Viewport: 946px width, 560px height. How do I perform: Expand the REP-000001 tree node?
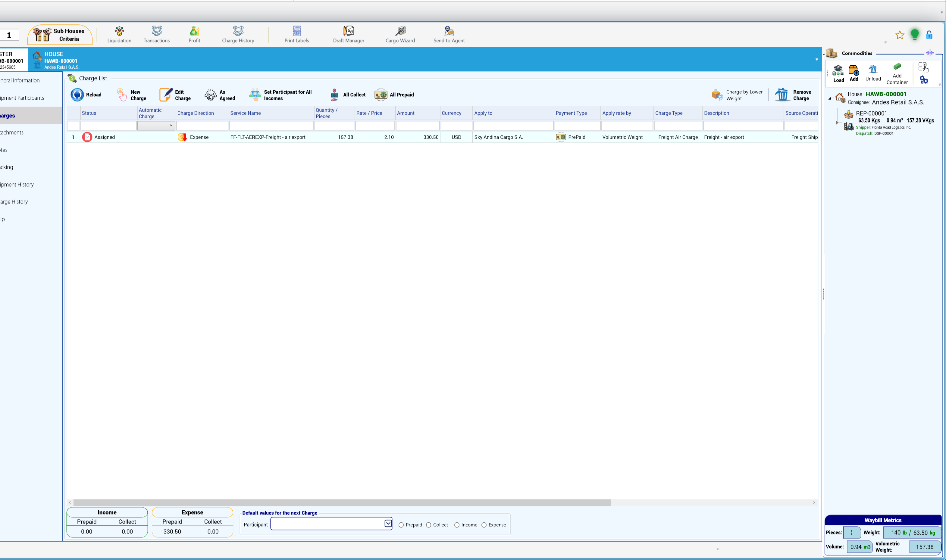[x=837, y=123]
